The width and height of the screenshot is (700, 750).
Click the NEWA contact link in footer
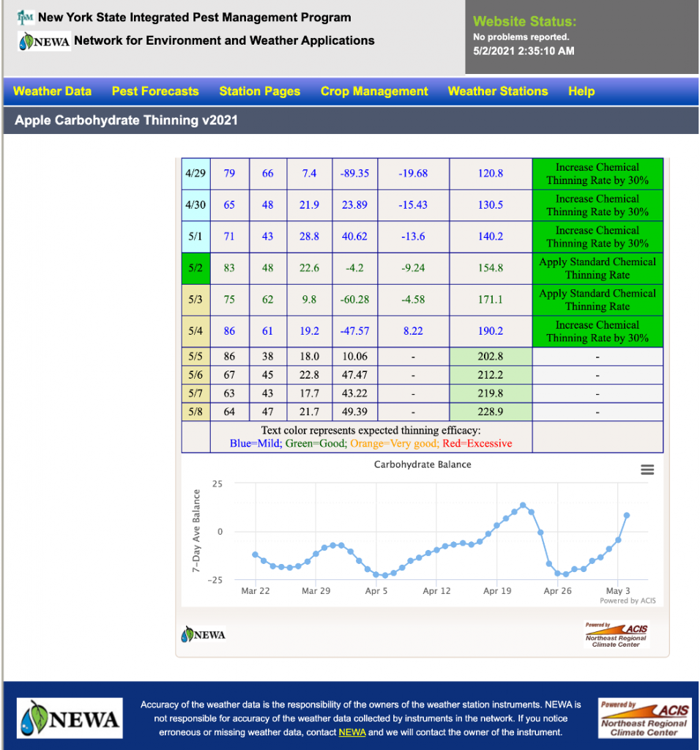click(352, 732)
